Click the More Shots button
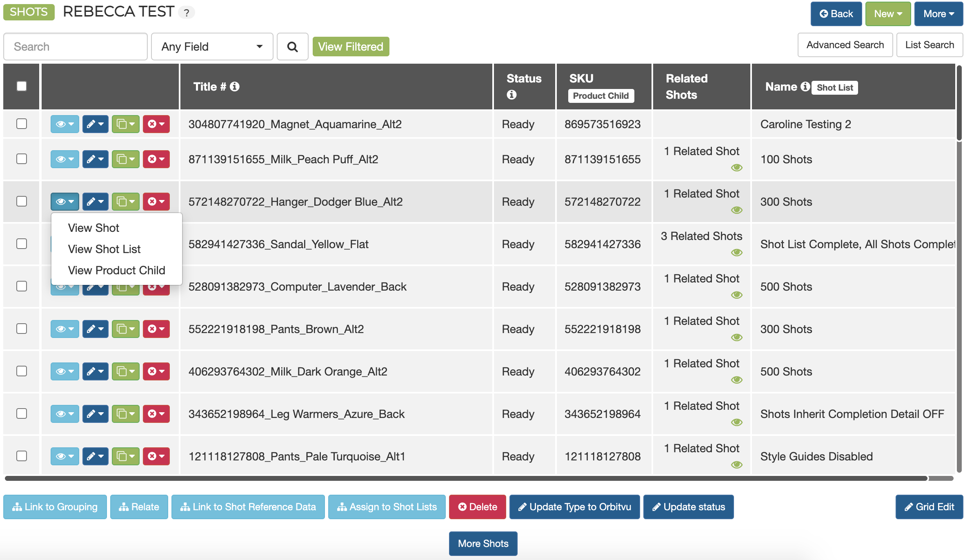Image resolution: width=974 pixels, height=560 pixels. 483,544
